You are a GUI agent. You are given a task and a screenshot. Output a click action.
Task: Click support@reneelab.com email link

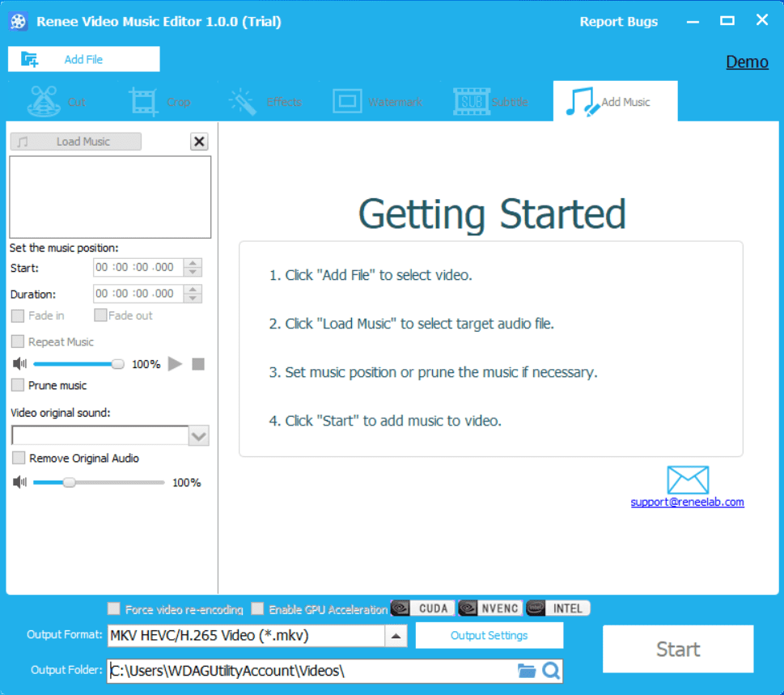coord(688,502)
